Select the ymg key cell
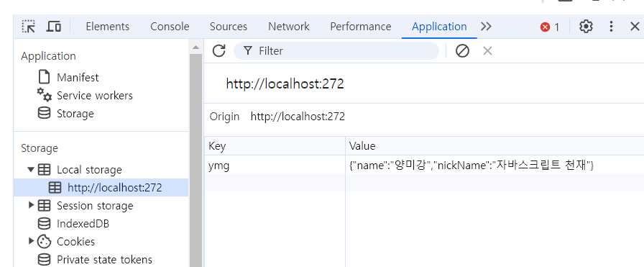The width and height of the screenshot is (644, 267). click(x=275, y=166)
